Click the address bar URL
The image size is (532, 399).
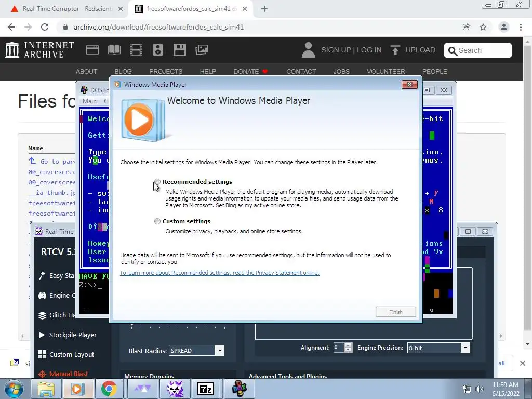[x=158, y=27]
